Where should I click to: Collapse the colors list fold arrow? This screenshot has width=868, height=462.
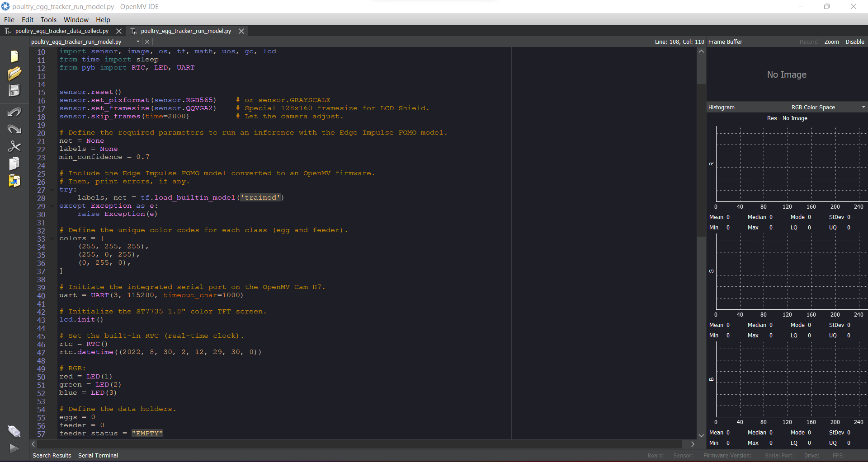[52, 239]
